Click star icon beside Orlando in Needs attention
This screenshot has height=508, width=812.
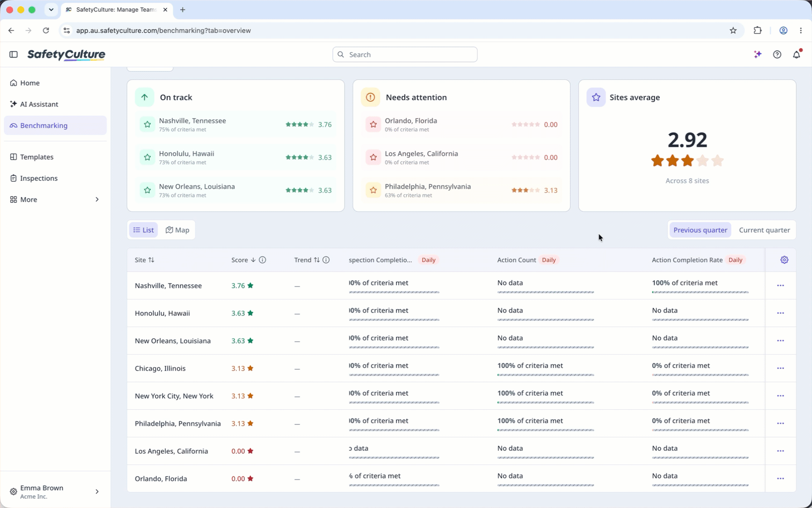click(373, 124)
